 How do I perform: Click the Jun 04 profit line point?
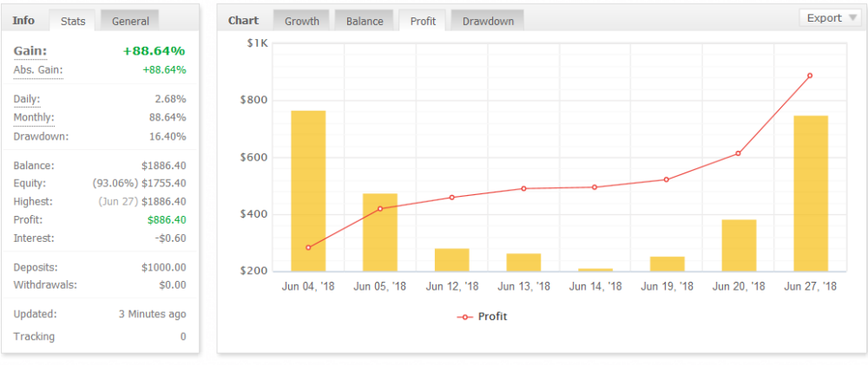coord(308,248)
